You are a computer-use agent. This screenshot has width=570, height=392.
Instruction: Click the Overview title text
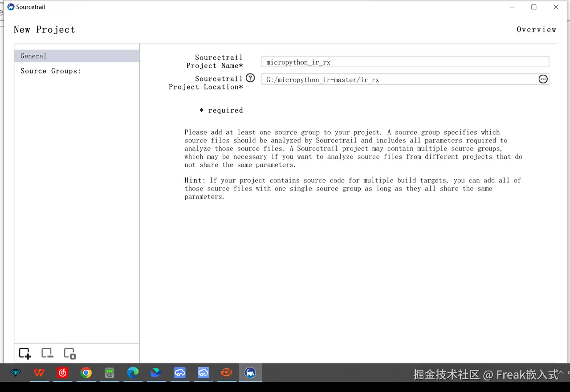click(537, 29)
